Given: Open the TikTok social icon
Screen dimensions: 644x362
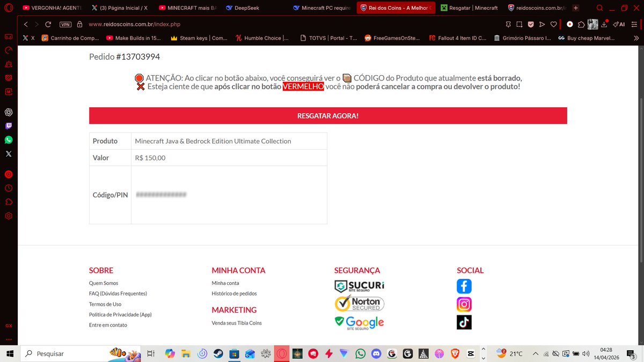Looking at the screenshot, I should [x=464, y=322].
